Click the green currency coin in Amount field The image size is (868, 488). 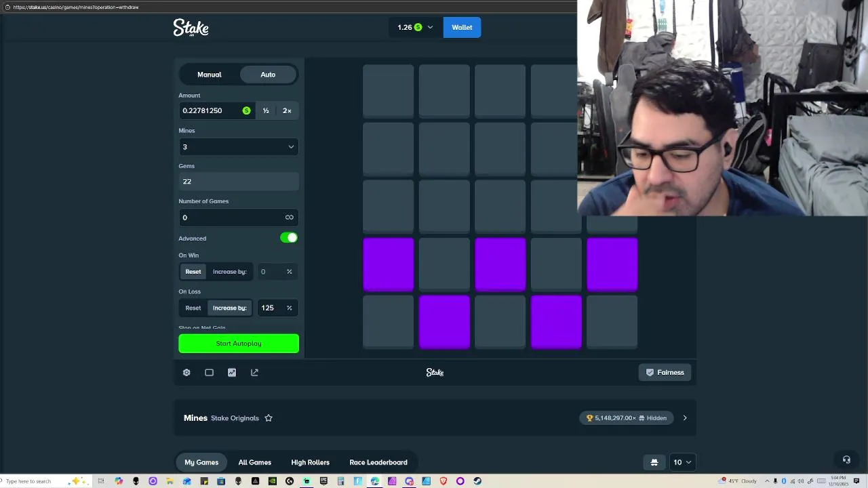point(246,110)
